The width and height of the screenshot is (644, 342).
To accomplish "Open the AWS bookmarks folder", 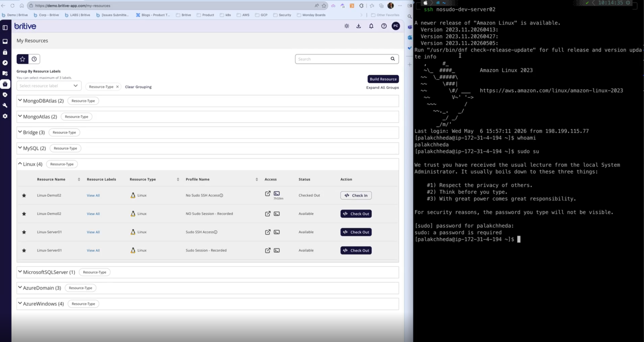I will [243, 15].
